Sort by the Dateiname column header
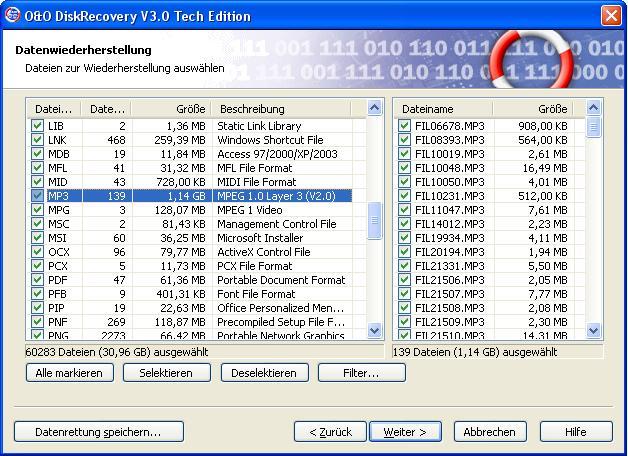 pos(443,109)
